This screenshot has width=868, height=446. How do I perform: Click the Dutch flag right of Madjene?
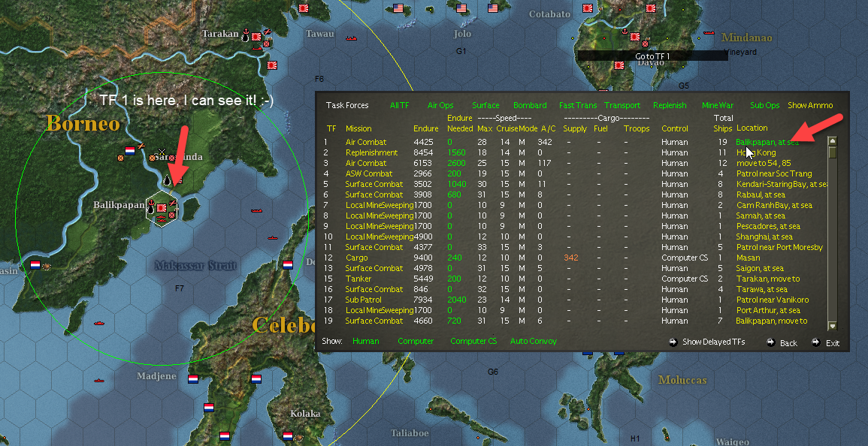tap(192, 379)
